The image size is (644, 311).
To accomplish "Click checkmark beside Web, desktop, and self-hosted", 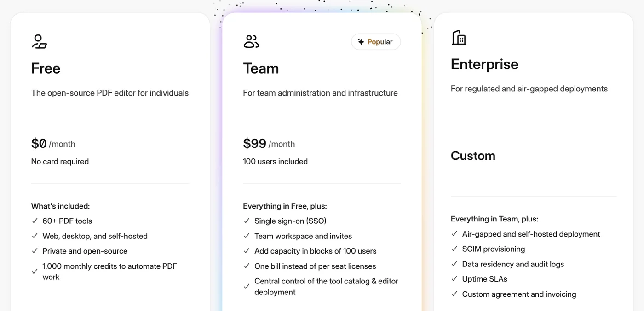I will pyautogui.click(x=34, y=236).
